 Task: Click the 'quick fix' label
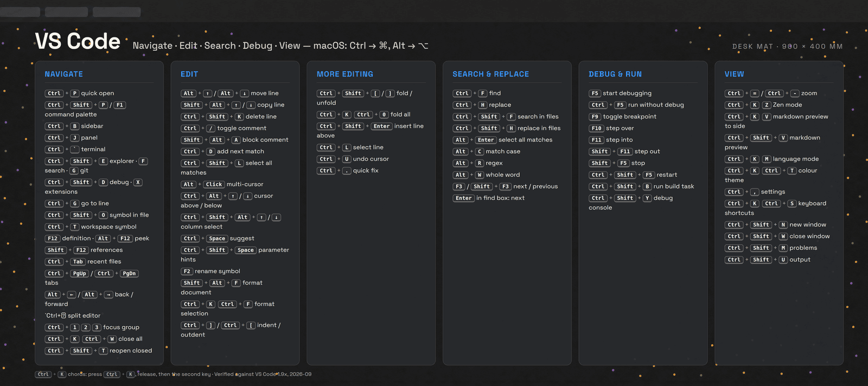tap(366, 170)
